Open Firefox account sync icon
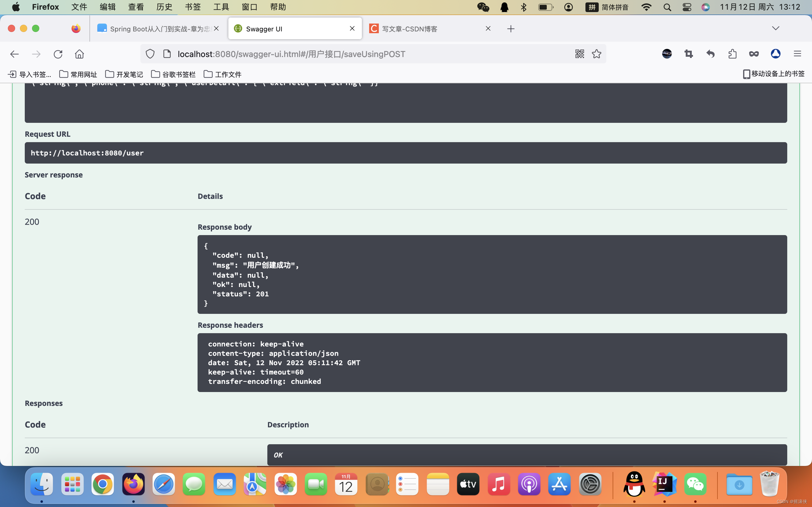812x507 pixels. 775,54
